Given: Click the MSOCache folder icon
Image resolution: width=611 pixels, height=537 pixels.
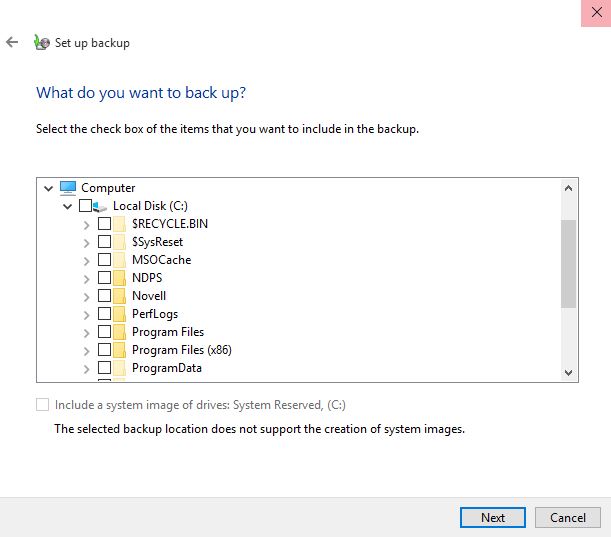Looking at the screenshot, I should (x=119, y=260).
